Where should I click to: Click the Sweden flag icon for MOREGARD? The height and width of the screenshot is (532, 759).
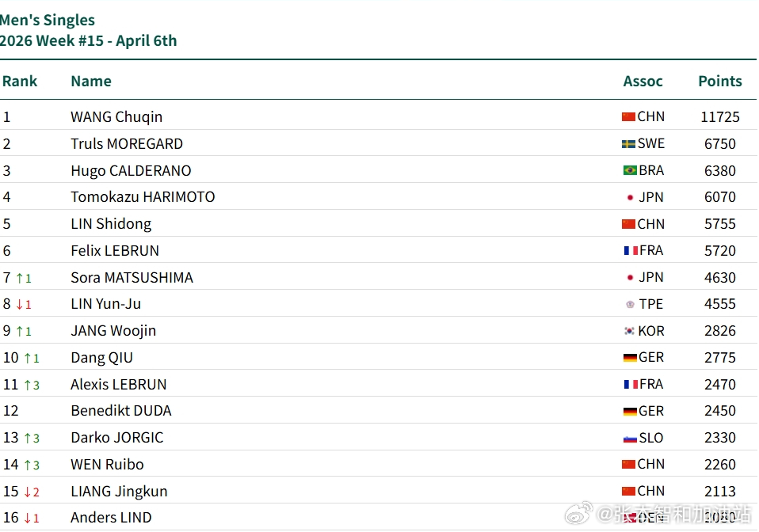click(x=628, y=144)
